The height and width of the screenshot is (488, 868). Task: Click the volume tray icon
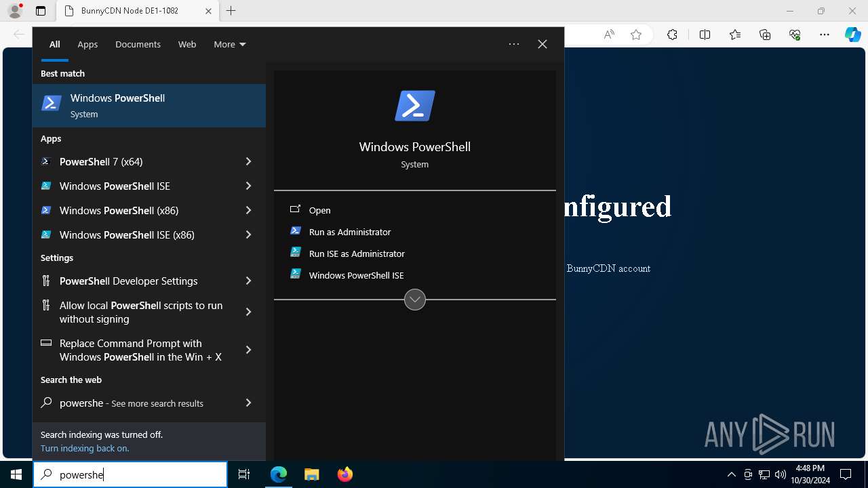click(781, 474)
